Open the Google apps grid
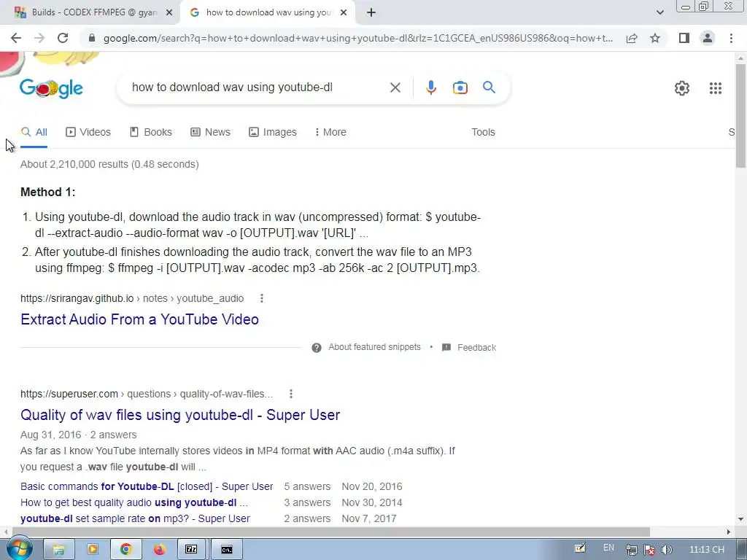747x560 pixels. click(715, 88)
